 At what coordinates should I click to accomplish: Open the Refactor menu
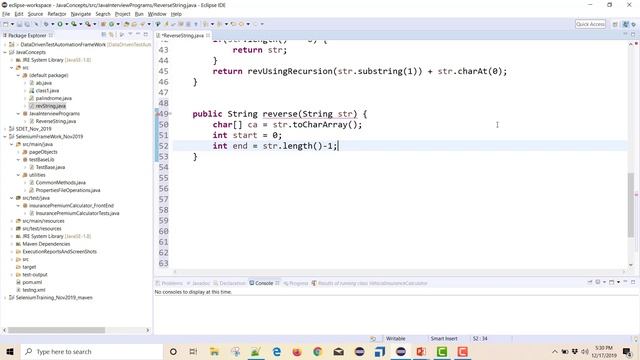pyautogui.click(x=57, y=14)
